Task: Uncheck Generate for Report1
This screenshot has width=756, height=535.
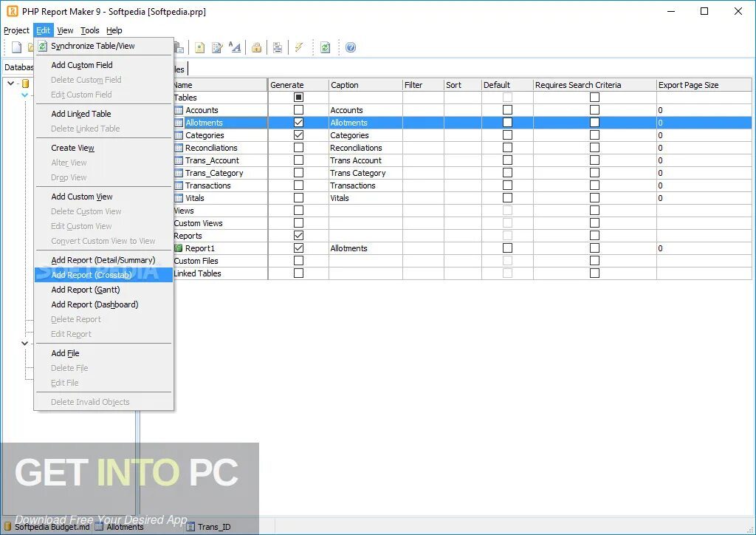Action: click(x=298, y=248)
